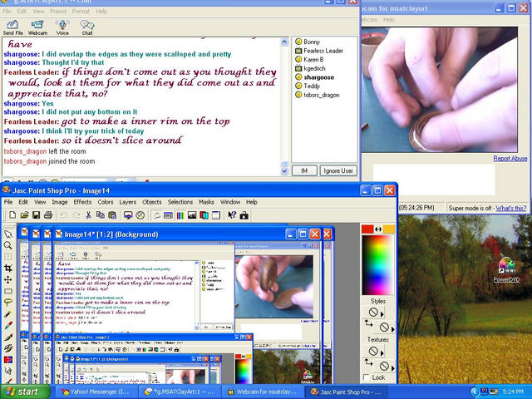Click the Report Abuse link
The height and width of the screenshot is (399, 532).
click(x=510, y=159)
